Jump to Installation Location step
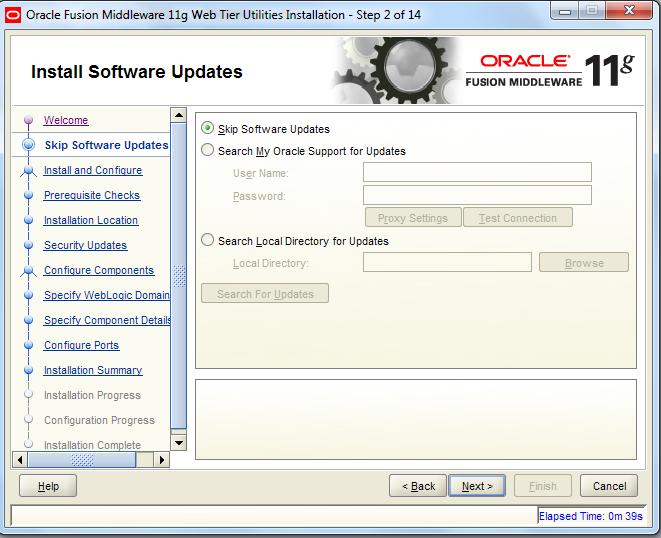Image resolution: width=661 pixels, height=538 pixels. pyautogui.click(x=91, y=220)
